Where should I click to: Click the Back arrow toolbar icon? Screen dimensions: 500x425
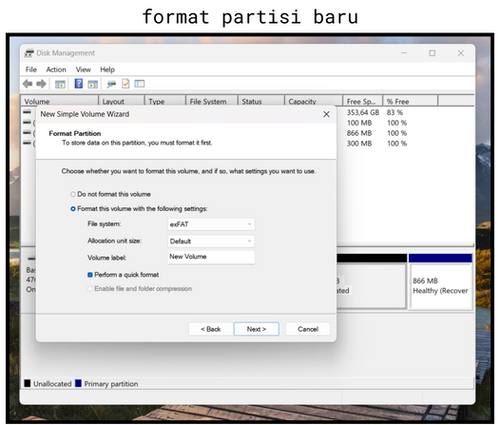coord(28,84)
